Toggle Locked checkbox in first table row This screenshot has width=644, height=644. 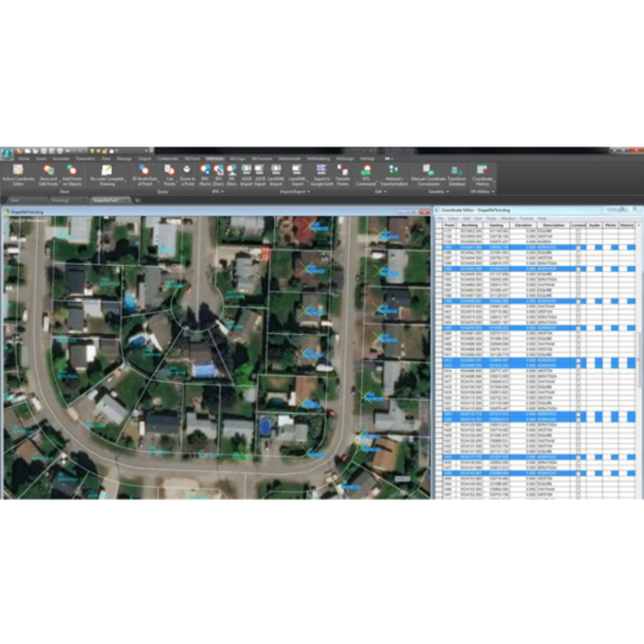pos(577,231)
